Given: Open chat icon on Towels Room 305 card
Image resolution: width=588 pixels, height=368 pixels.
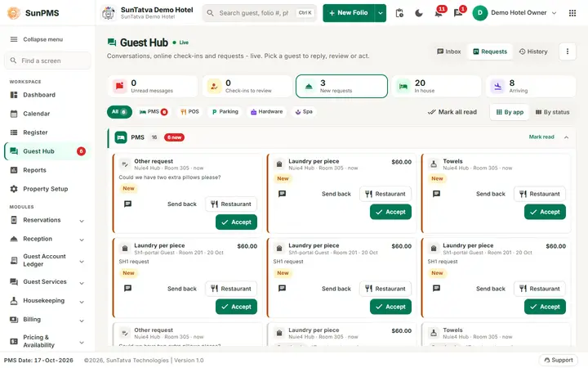Looking at the screenshot, I should (436, 194).
